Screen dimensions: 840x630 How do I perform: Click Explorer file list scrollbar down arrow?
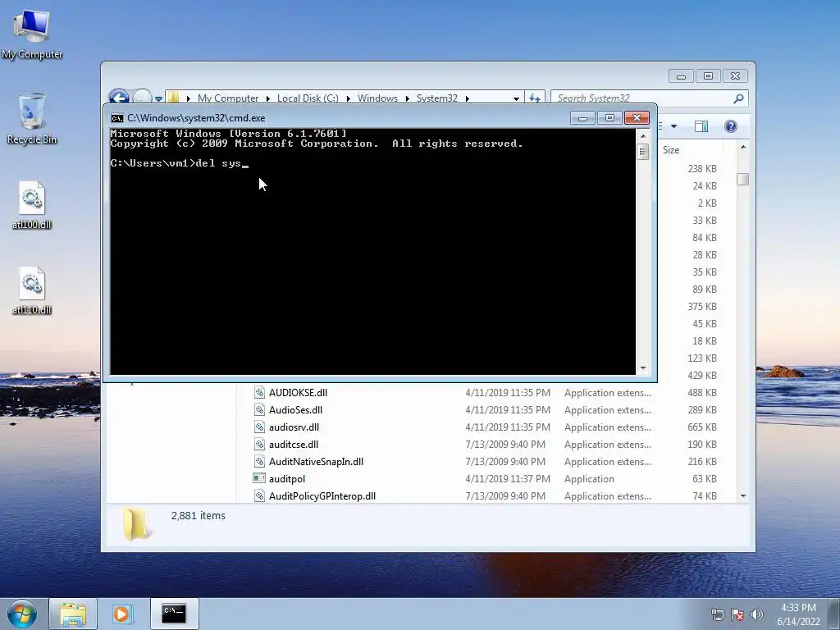pos(743,496)
